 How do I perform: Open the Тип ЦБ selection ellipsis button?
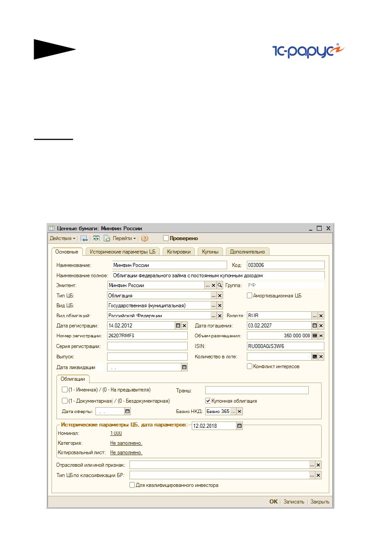tap(214, 296)
